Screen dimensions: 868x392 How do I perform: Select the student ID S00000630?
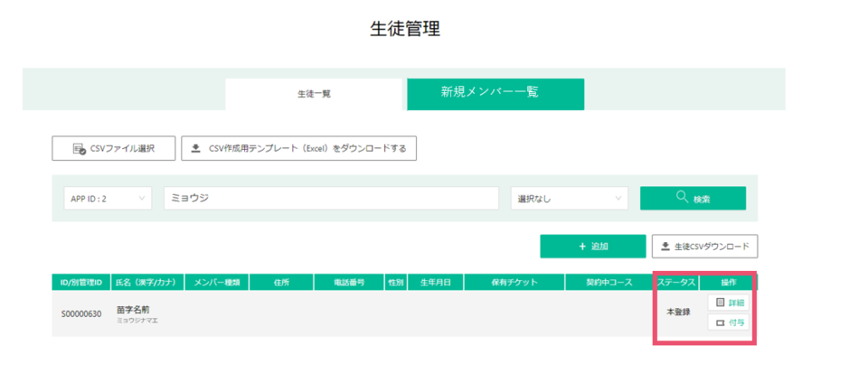81,314
